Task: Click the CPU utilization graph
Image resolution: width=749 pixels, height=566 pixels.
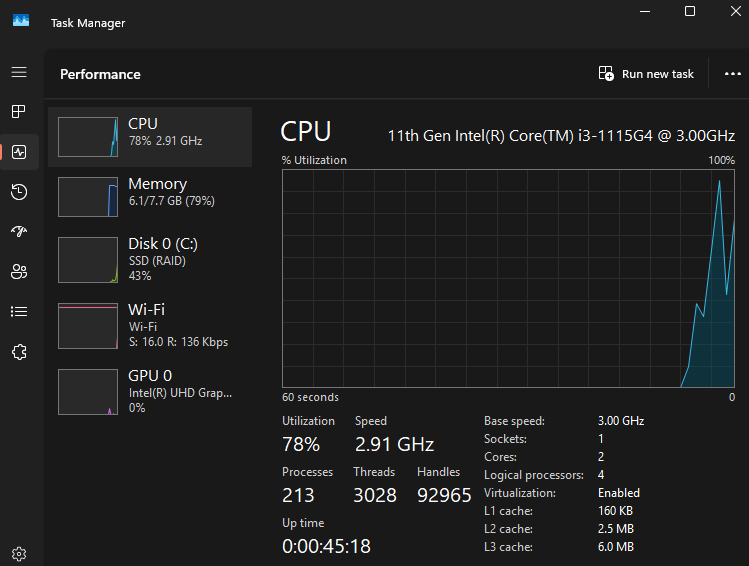Action: 508,277
